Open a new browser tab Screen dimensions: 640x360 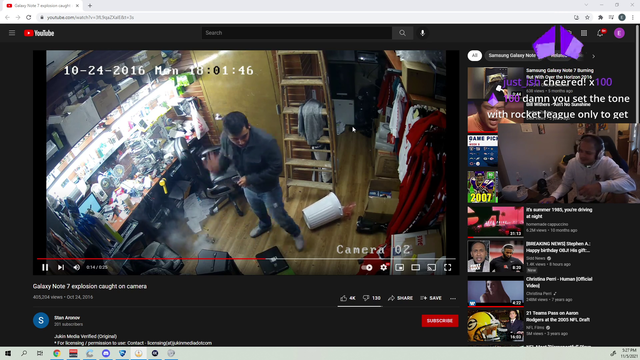[90, 6]
